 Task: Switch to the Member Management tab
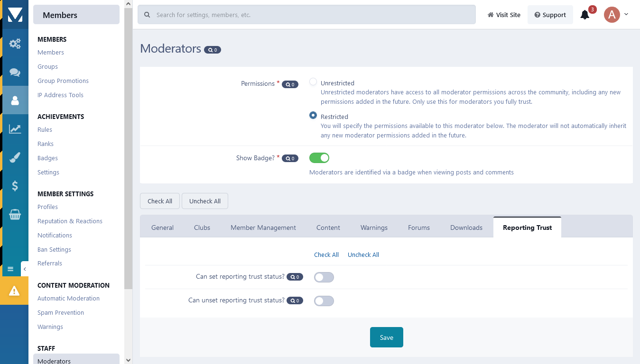click(x=263, y=227)
